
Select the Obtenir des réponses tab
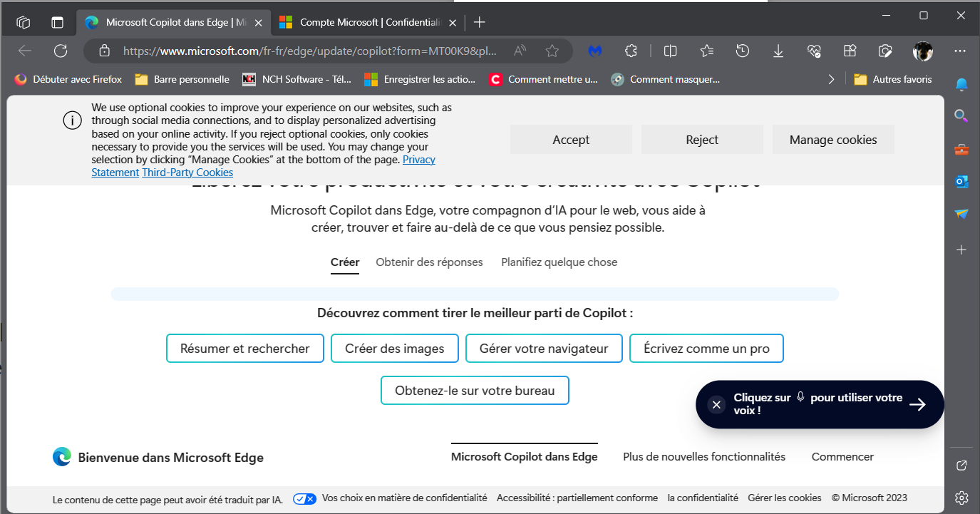[429, 262]
